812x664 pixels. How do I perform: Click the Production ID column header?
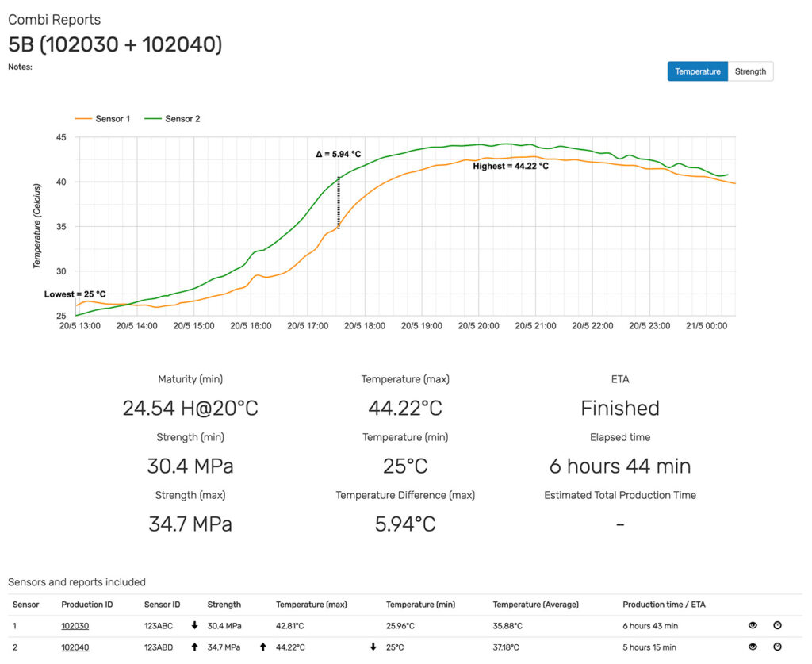point(87,605)
